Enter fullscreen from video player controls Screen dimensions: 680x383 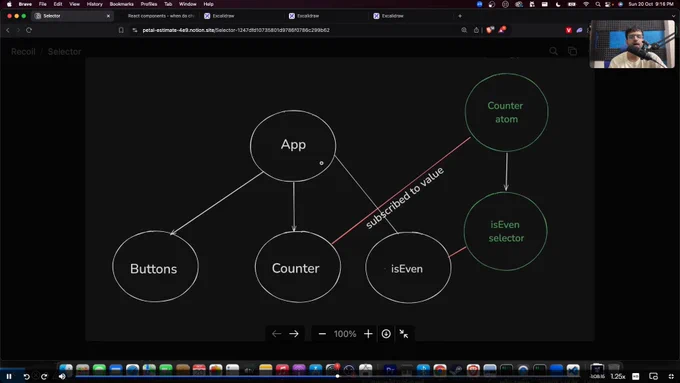click(x=671, y=376)
